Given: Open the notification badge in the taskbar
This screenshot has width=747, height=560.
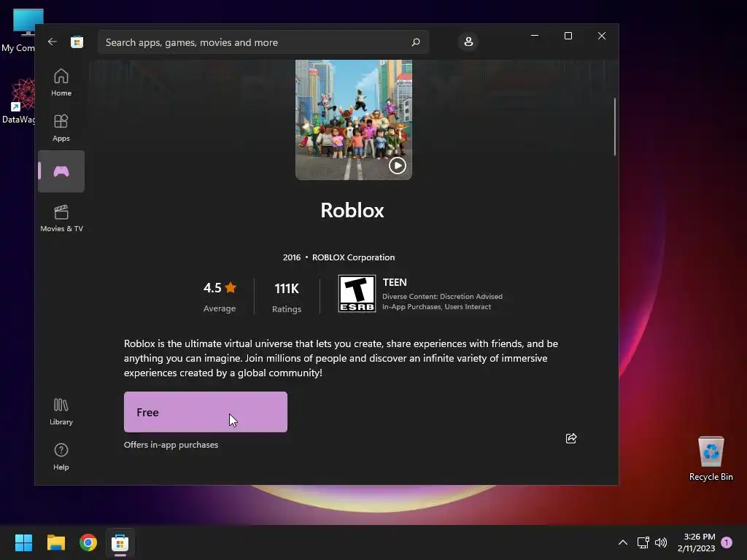Looking at the screenshot, I should 727,542.
